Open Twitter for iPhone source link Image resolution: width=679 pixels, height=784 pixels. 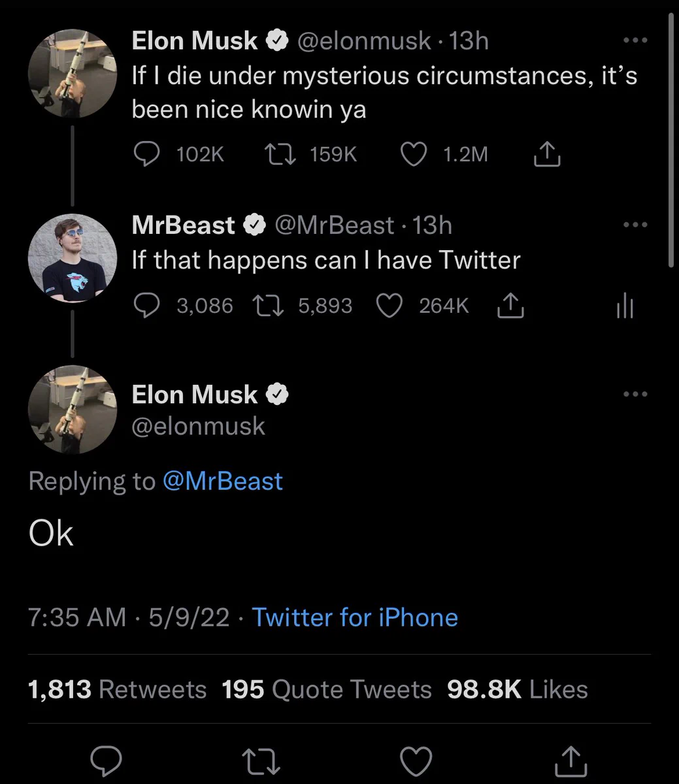point(355,617)
